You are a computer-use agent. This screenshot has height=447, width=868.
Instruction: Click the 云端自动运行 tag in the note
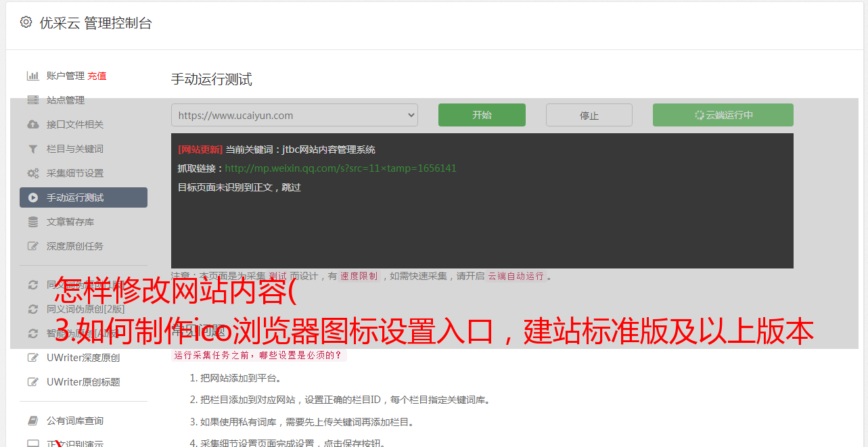click(x=516, y=276)
